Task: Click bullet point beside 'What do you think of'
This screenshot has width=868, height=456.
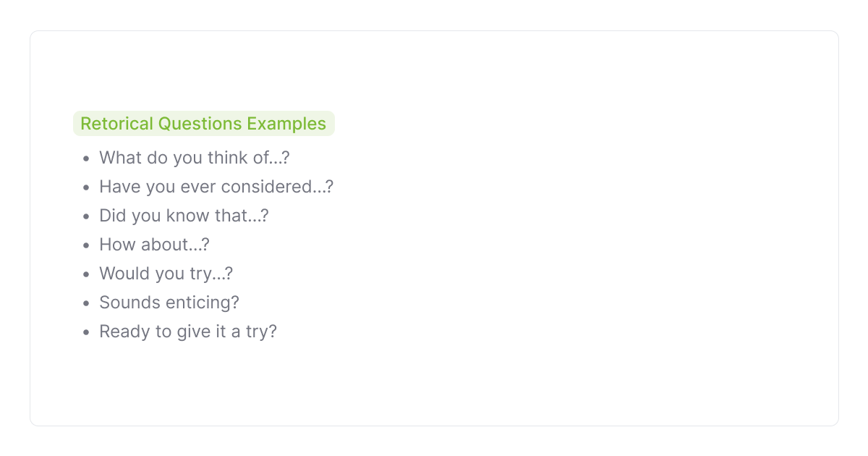Action: click(87, 159)
